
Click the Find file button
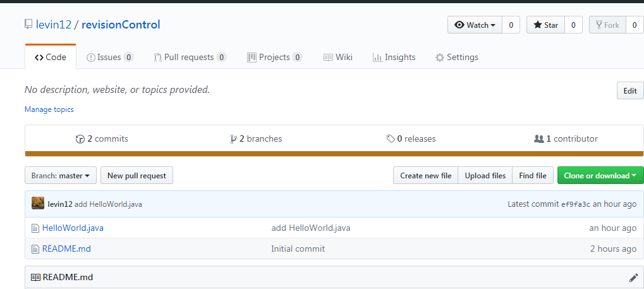pyautogui.click(x=533, y=176)
